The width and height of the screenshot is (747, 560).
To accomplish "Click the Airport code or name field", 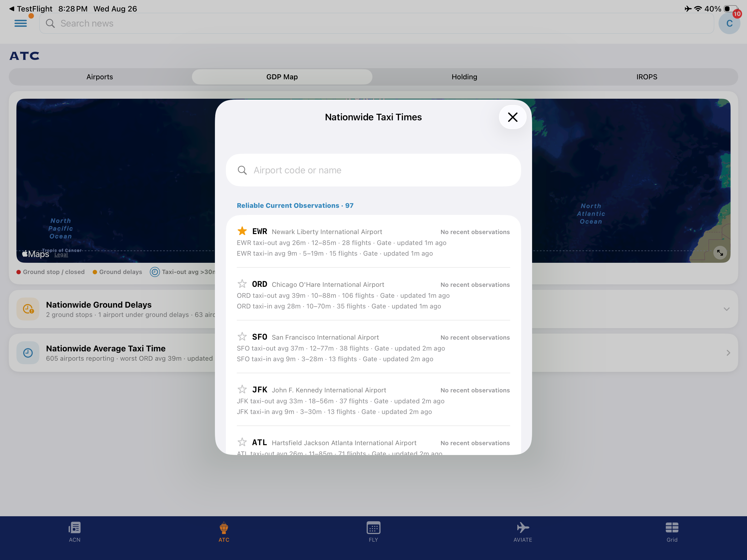I will [373, 170].
